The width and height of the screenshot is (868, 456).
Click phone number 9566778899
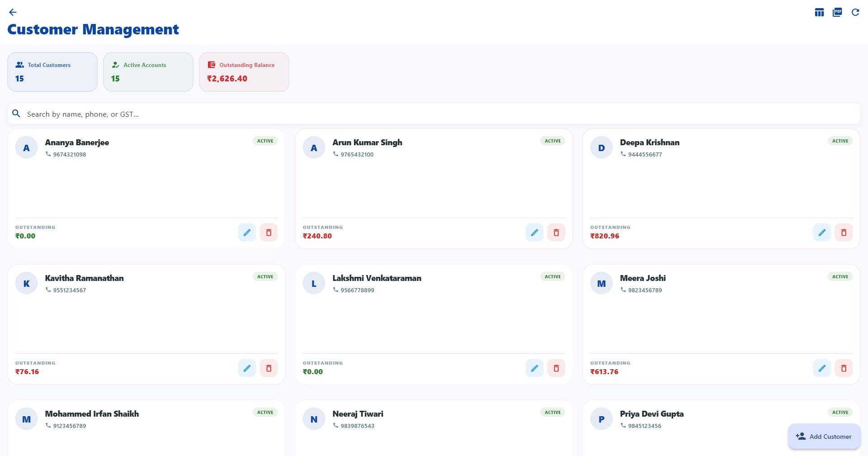click(358, 290)
